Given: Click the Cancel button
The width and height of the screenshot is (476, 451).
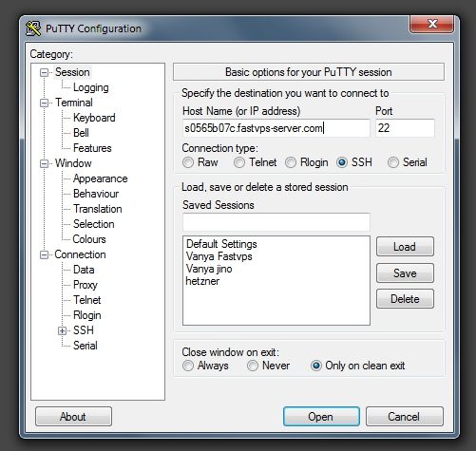Looking at the screenshot, I should (404, 417).
